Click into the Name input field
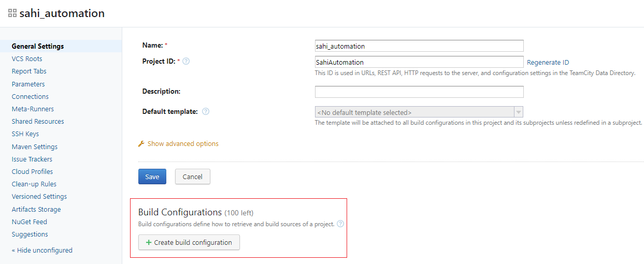Viewport: 644px width, 264px height. point(419,46)
